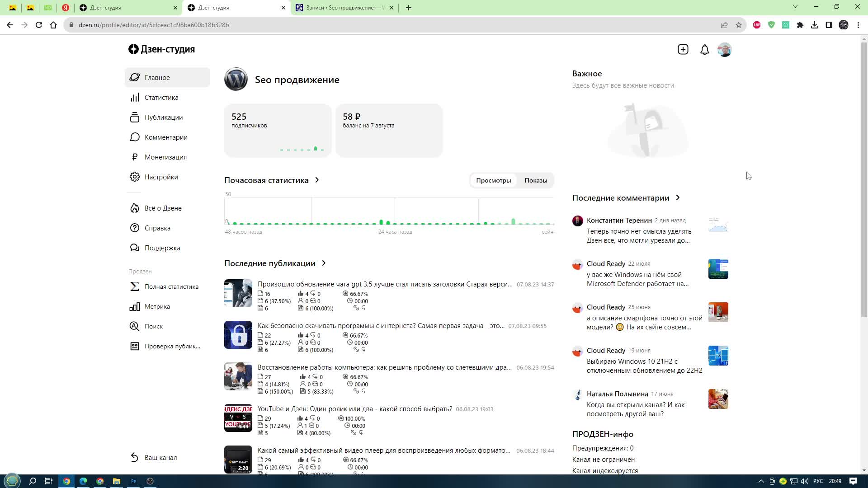The width and height of the screenshot is (868, 488).
Task: Click the create publication plus icon
Action: tap(683, 49)
